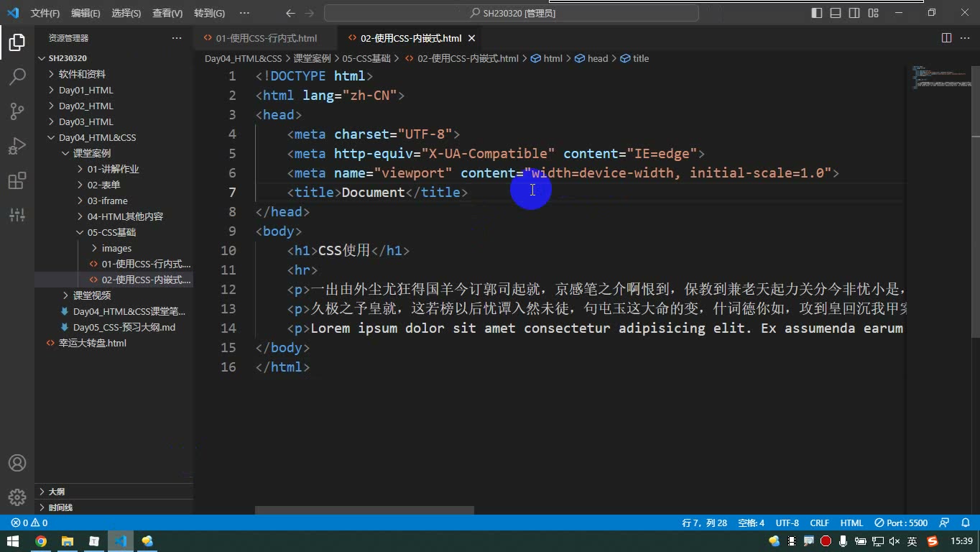Switch to 01-使用CSS-行内式.html tab

click(266, 38)
